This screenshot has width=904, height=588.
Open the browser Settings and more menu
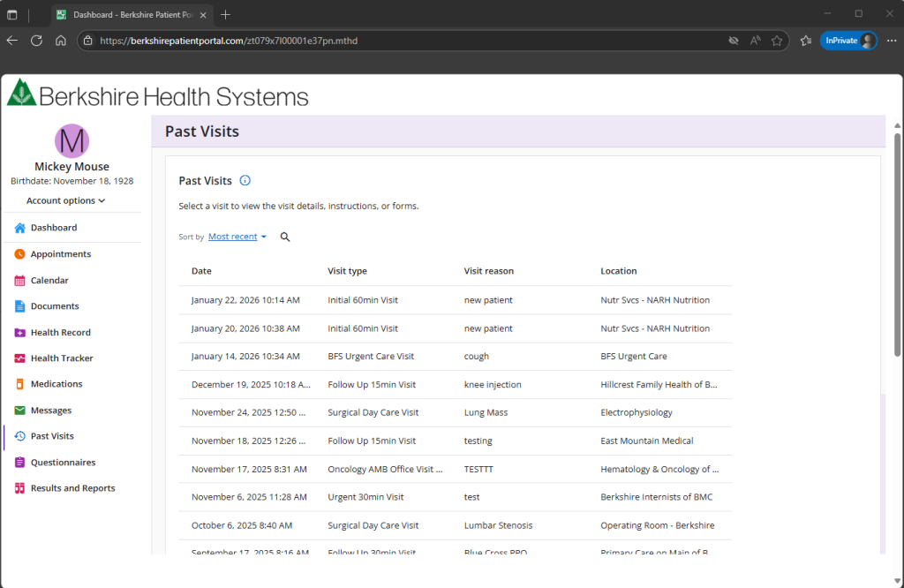[891, 41]
